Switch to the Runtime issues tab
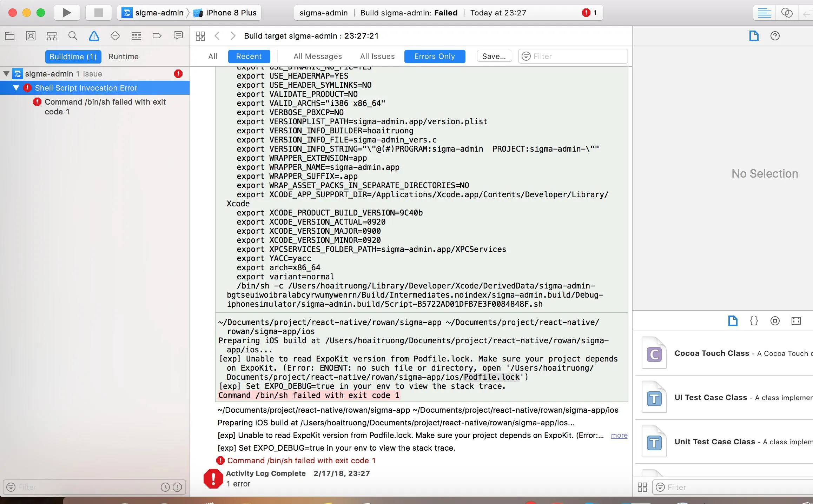Viewport: 813px width, 504px height. point(124,57)
